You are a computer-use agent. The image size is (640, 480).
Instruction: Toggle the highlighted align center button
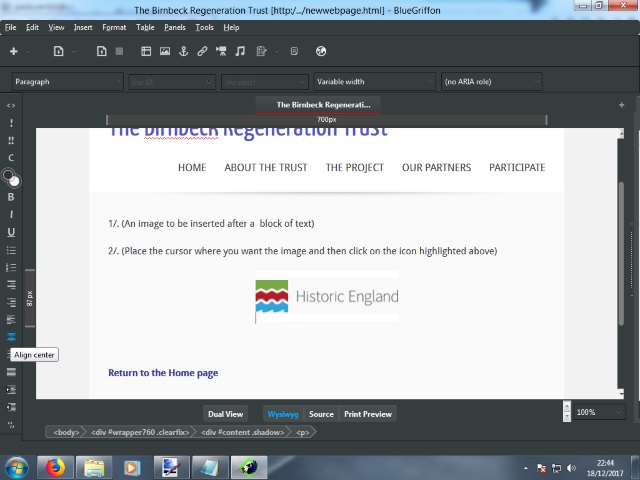click(x=11, y=337)
